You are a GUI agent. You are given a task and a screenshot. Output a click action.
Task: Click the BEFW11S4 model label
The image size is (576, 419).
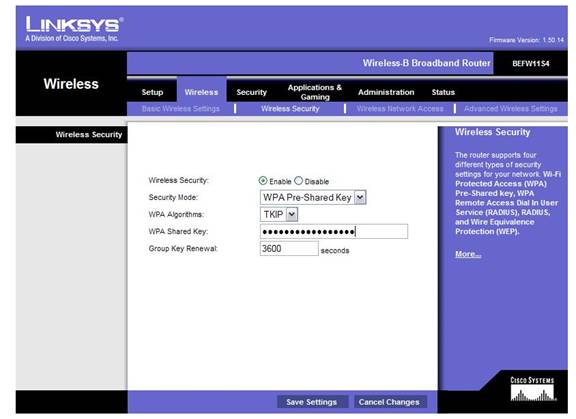531,64
